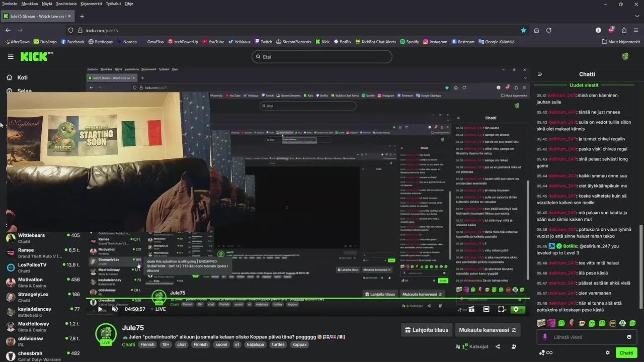Open Google Kääntäjä bookmark
The height and width of the screenshot is (362, 644).
click(497, 42)
